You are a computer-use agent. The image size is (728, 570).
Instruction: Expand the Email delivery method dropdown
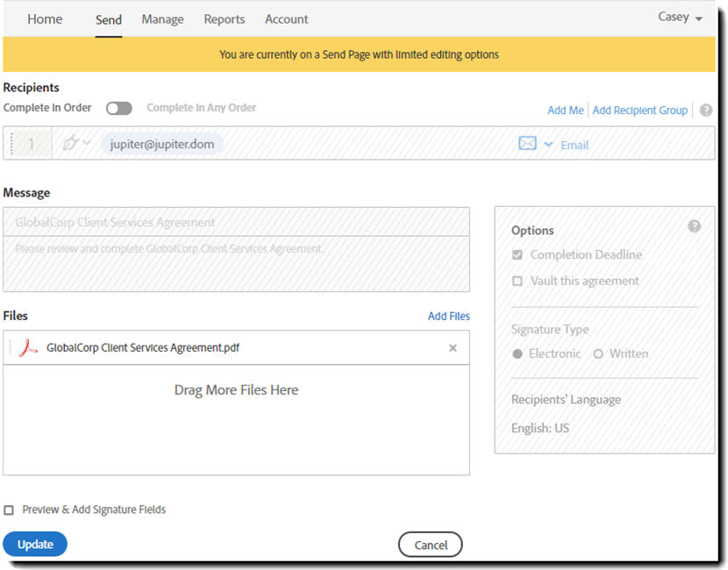pyautogui.click(x=549, y=145)
